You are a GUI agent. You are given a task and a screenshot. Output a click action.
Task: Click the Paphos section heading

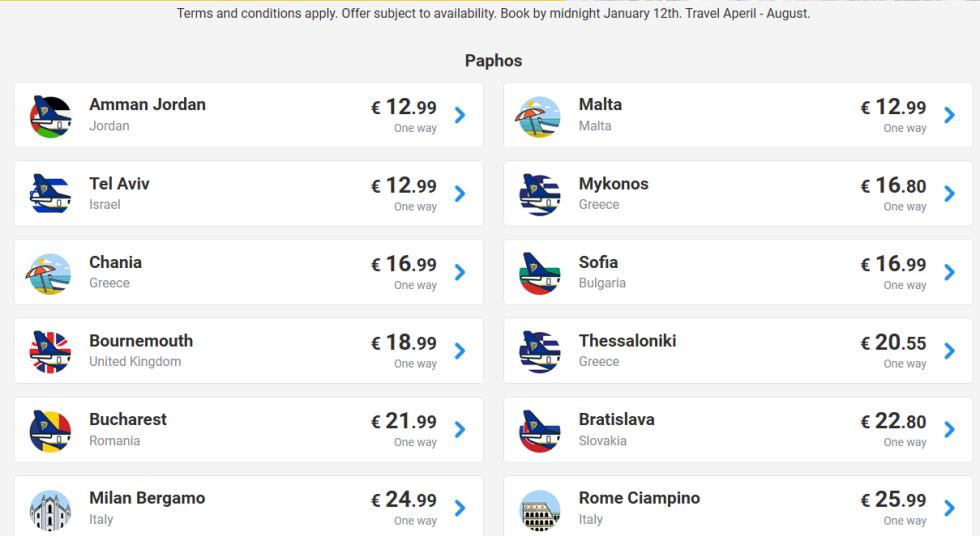click(493, 61)
